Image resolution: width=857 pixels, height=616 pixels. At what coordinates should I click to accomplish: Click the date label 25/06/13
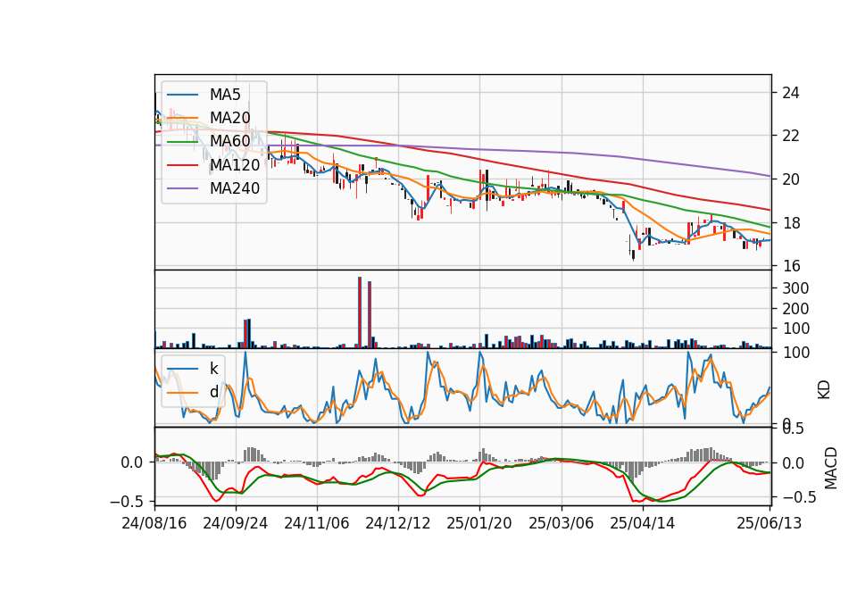pyautogui.click(x=769, y=523)
